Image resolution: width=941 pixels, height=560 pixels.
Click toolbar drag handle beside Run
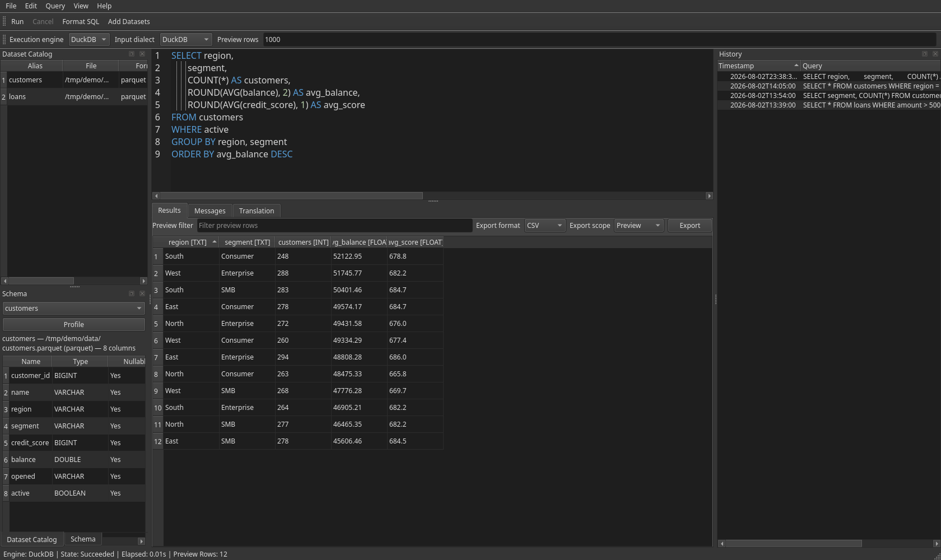tap(4, 21)
